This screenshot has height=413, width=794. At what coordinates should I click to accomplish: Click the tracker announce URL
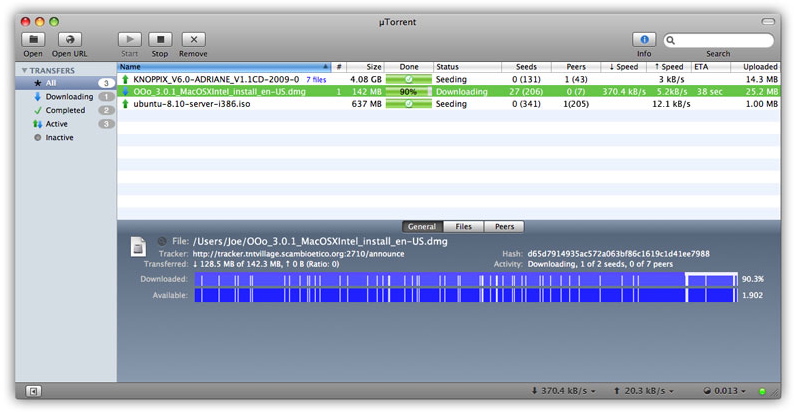click(298, 254)
